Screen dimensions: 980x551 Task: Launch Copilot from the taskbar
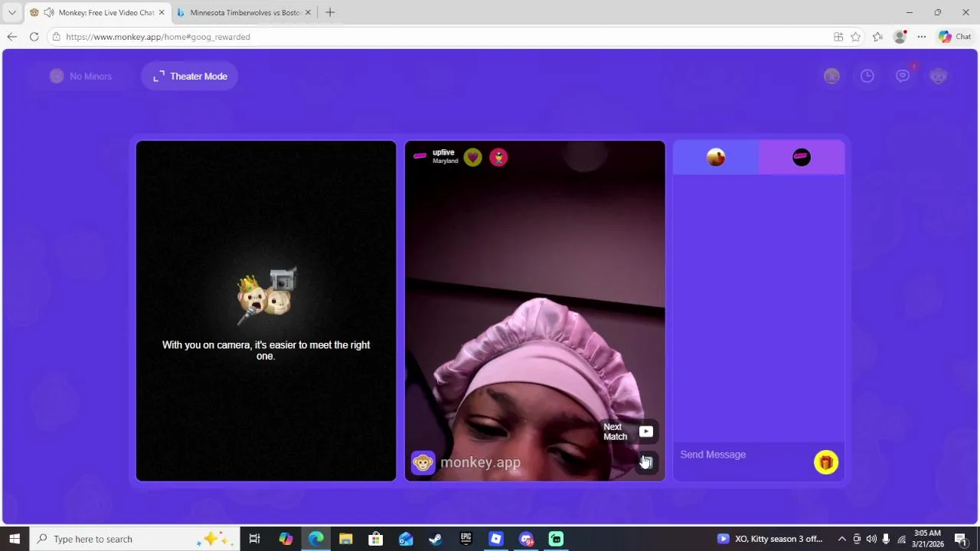(x=286, y=539)
